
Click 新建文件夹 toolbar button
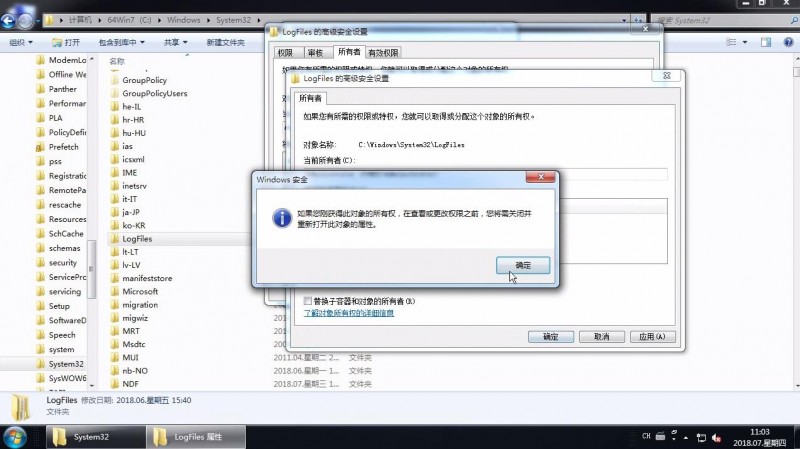(225, 42)
